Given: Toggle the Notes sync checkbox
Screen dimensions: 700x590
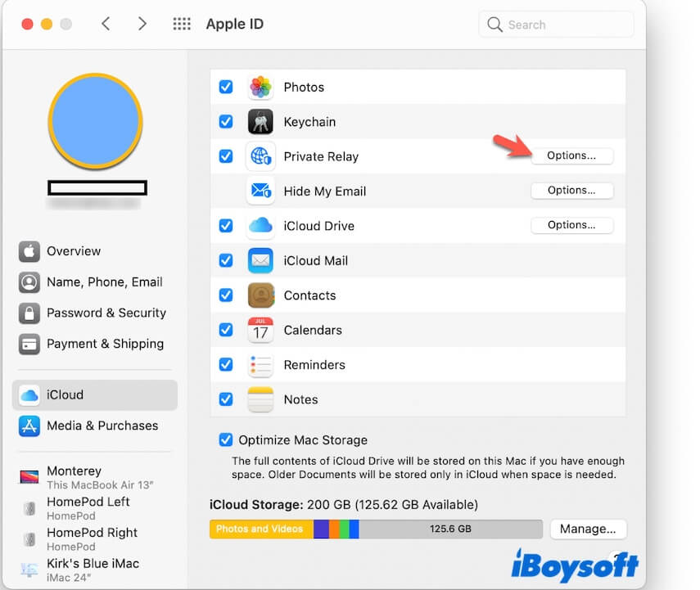Looking at the screenshot, I should tap(226, 399).
